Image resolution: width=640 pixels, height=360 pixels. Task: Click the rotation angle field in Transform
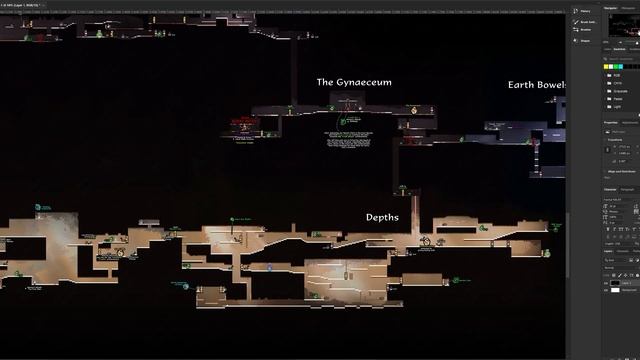coord(623,161)
